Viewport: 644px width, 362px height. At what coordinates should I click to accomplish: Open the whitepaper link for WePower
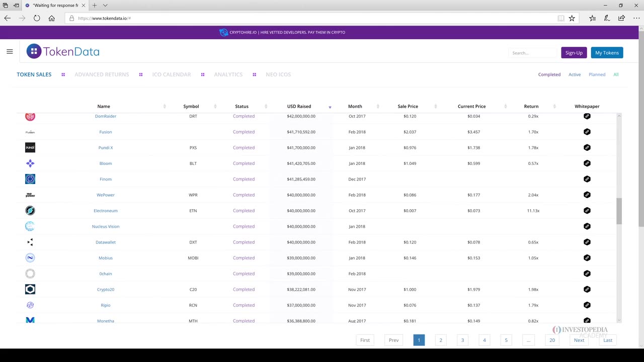587,195
